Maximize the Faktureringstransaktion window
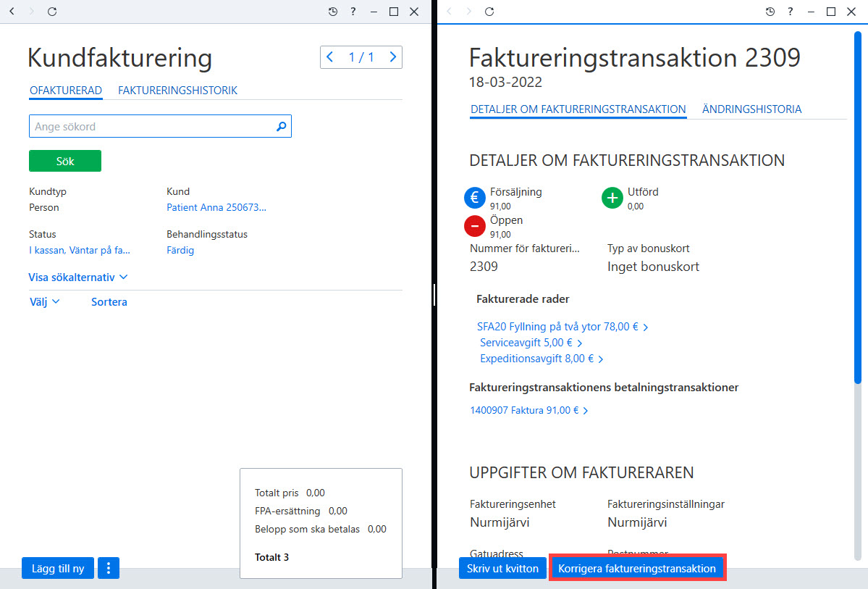 click(x=831, y=11)
